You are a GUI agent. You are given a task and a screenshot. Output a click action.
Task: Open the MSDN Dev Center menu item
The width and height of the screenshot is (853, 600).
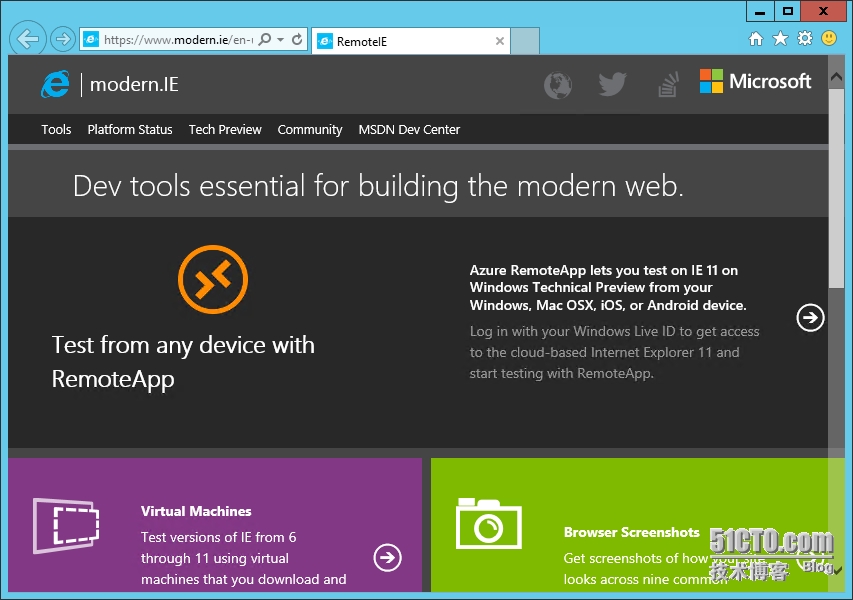click(409, 129)
